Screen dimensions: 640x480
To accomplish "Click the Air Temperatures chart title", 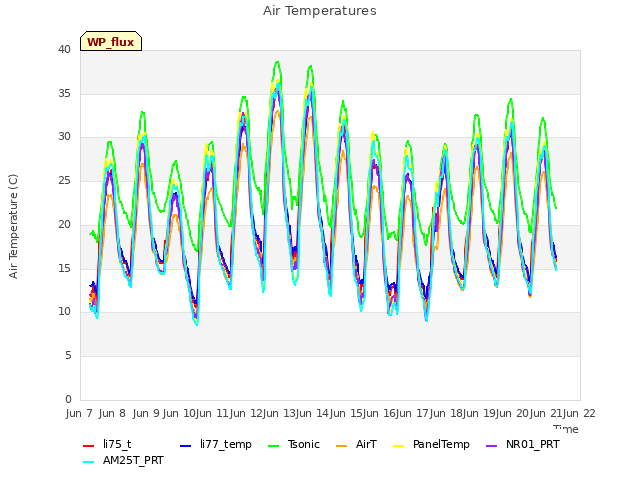I will pos(320,11).
